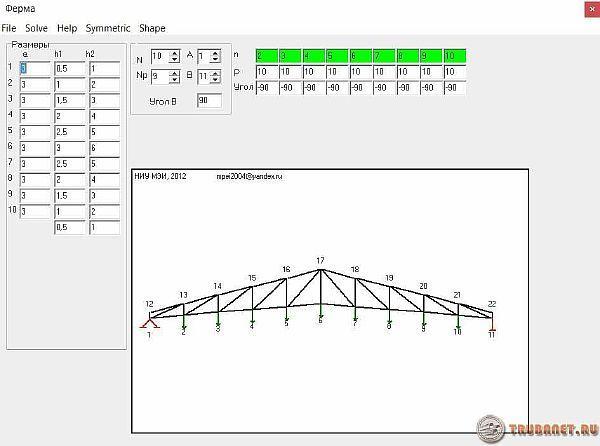Screen dimensions: 600x446
Task: Click the НИУ МЭИ, 2012 text
Action: coord(160,176)
